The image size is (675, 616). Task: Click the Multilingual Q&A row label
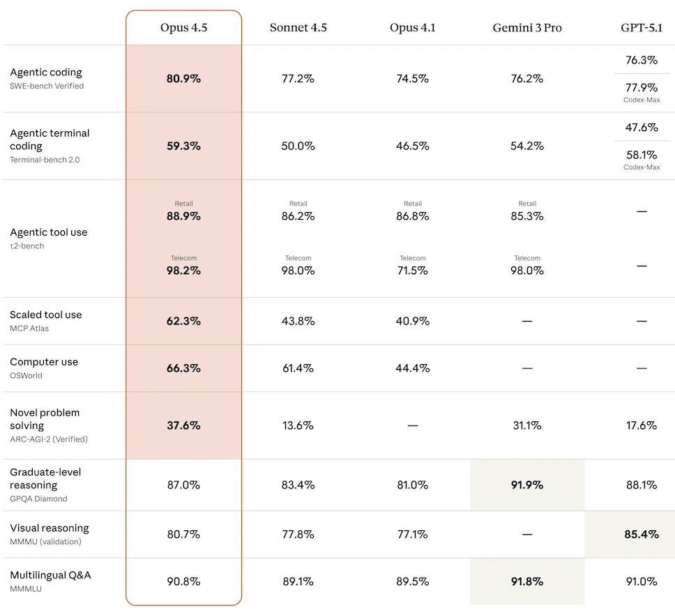(x=50, y=576)
